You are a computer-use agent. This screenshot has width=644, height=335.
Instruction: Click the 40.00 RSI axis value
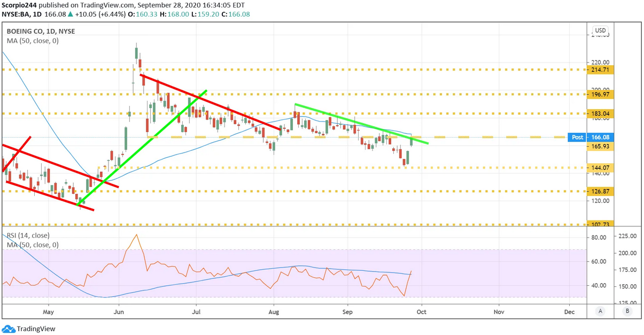pos(599,285)
